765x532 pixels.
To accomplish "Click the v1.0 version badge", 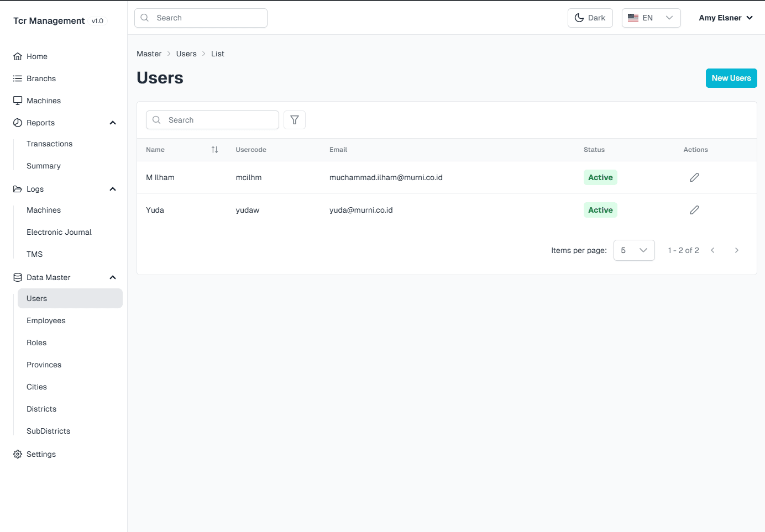I will [97, 21].
